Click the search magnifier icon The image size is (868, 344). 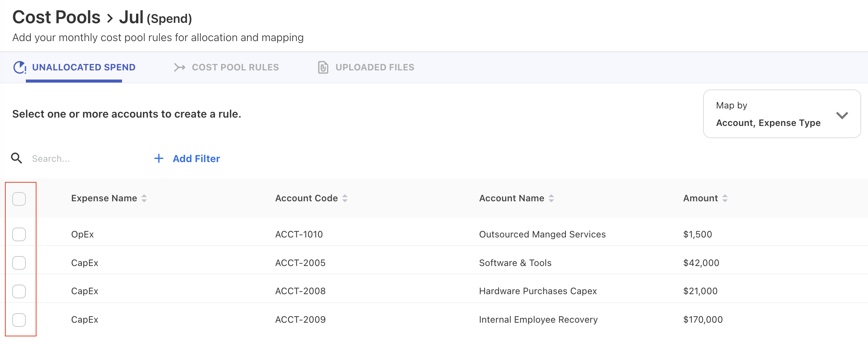point(16,158)
